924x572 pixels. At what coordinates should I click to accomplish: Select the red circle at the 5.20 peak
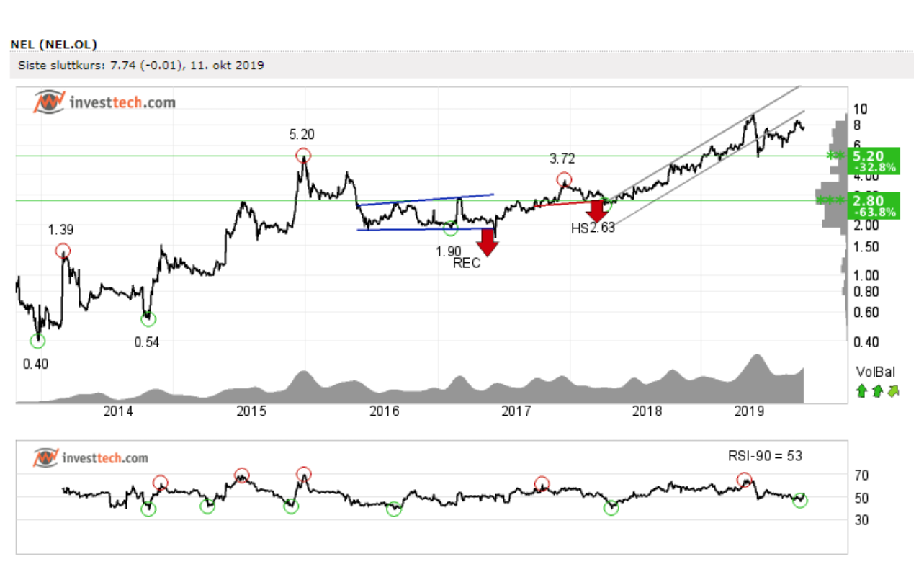[303, 155]
